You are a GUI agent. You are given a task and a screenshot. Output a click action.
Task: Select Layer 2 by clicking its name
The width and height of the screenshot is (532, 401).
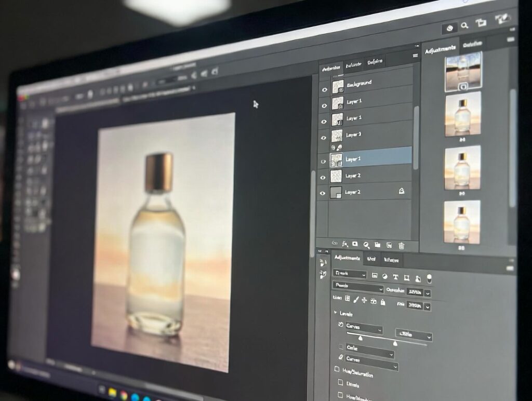pos(354,176)
